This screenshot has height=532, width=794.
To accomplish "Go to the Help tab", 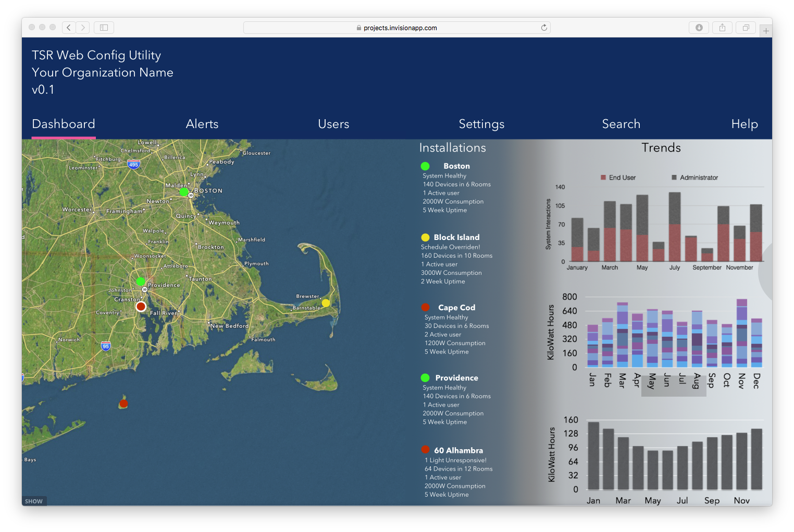I will click(x=744, y=124).
